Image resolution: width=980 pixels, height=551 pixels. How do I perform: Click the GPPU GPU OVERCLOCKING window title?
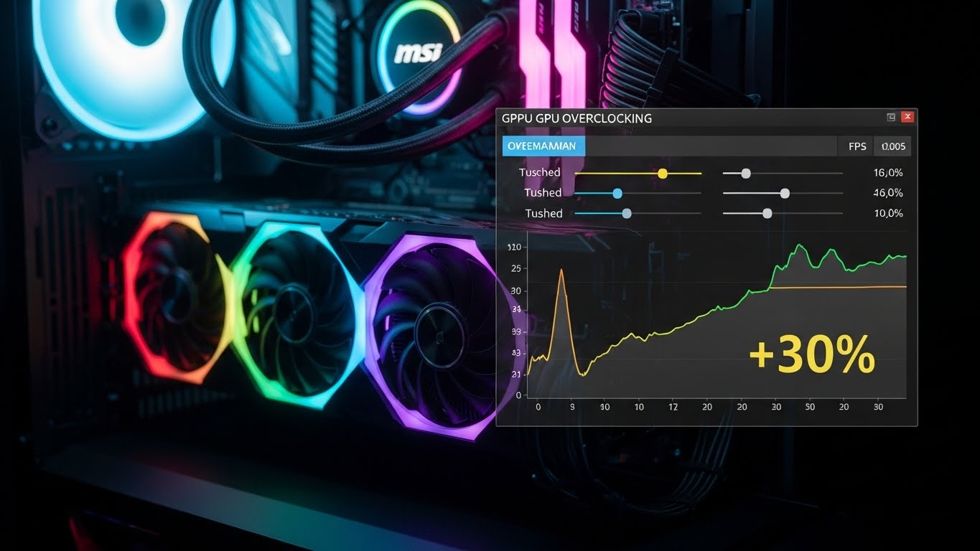pos(577,118)
